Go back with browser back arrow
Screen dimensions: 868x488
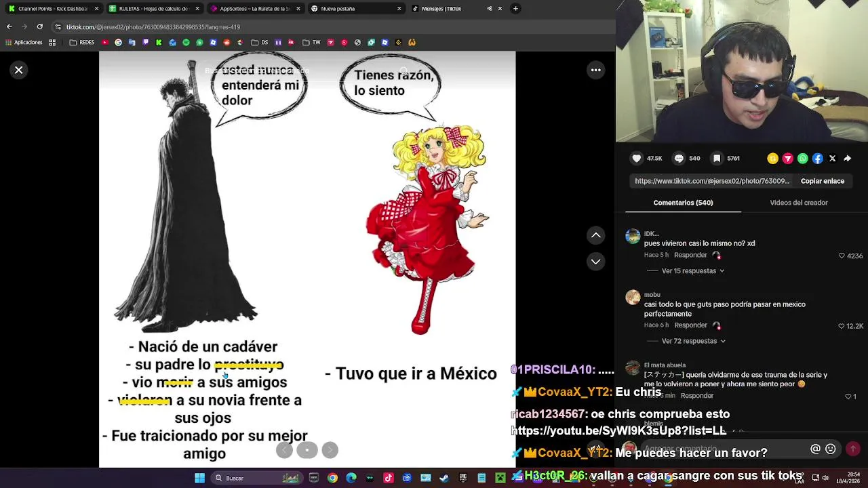(9, 26)
